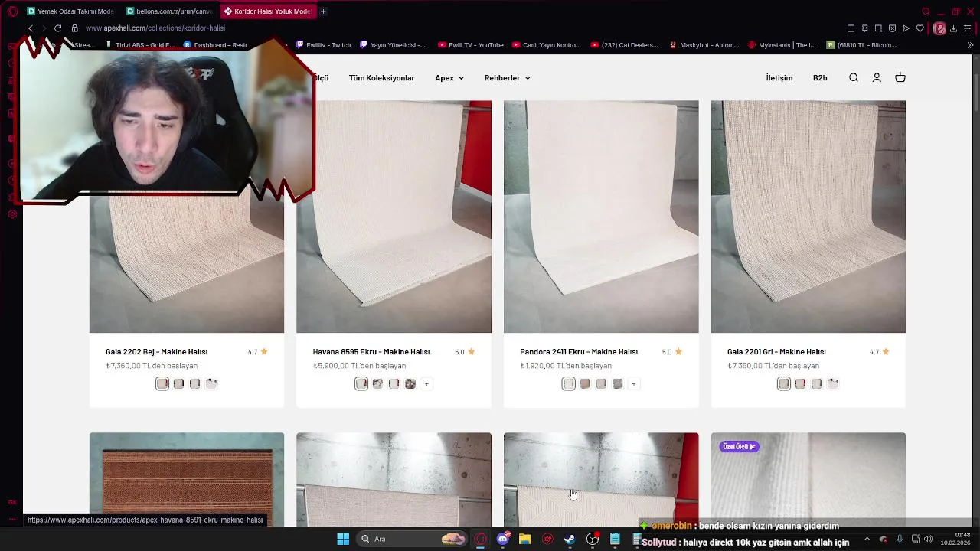Screen dimensions: 980x551
Task: Select first color swatch under Gala 2202 Bej
Action: point(162,383)
